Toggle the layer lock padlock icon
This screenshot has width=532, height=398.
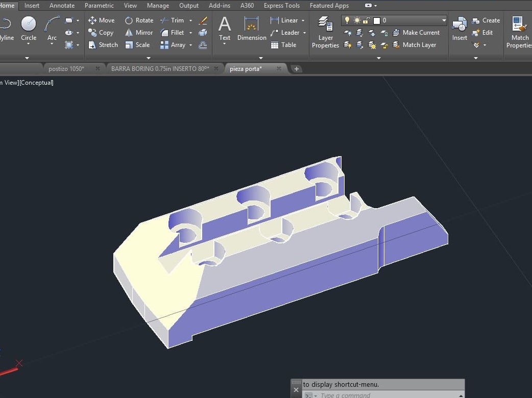366,20
